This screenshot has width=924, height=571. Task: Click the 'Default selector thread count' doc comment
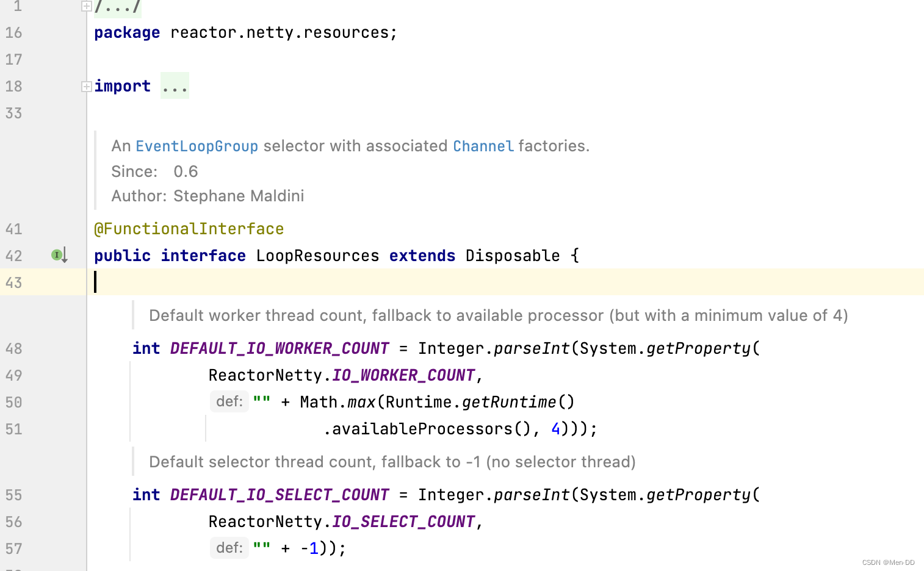coord(392,462)
